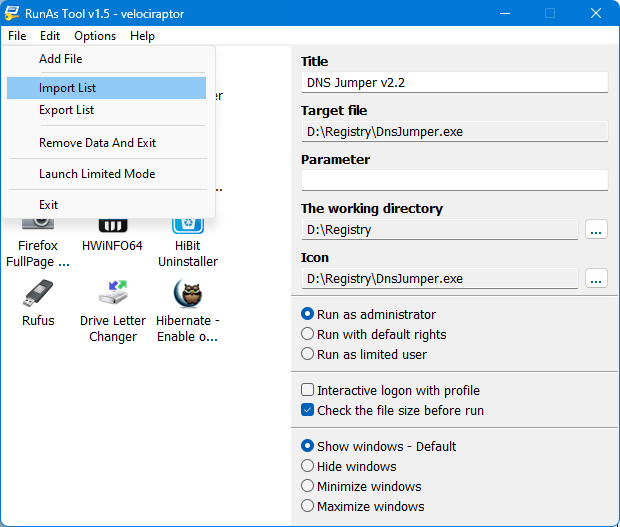Enable Run with default rights option
The height and width of the screenshot is (527, 620).
point(308,334)
